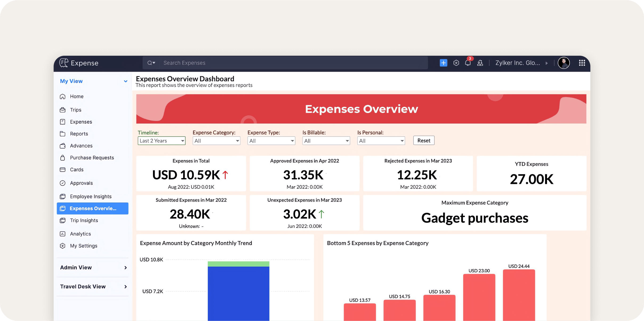This screenshot has width=644, height=321.
Task: Click the blue quick-create plus icon
Action: click(x=443, y=63)
